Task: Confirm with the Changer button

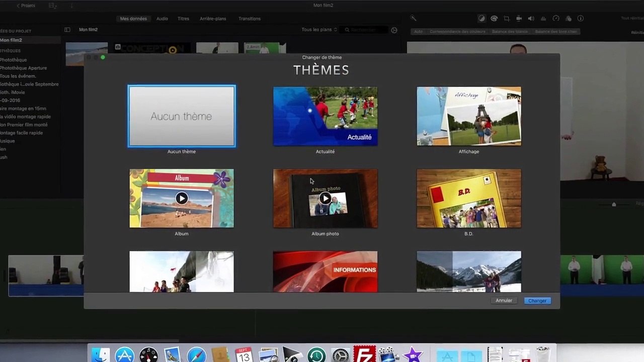Action: [x=537, y=301]
